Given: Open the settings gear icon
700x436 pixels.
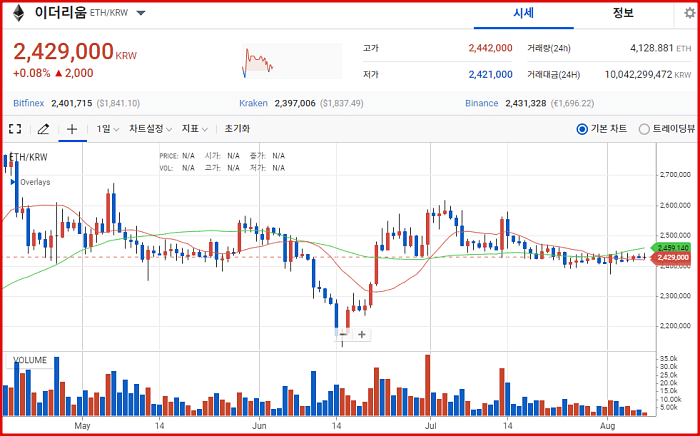Looking at the screenshot, I should (x=690, y=13).
